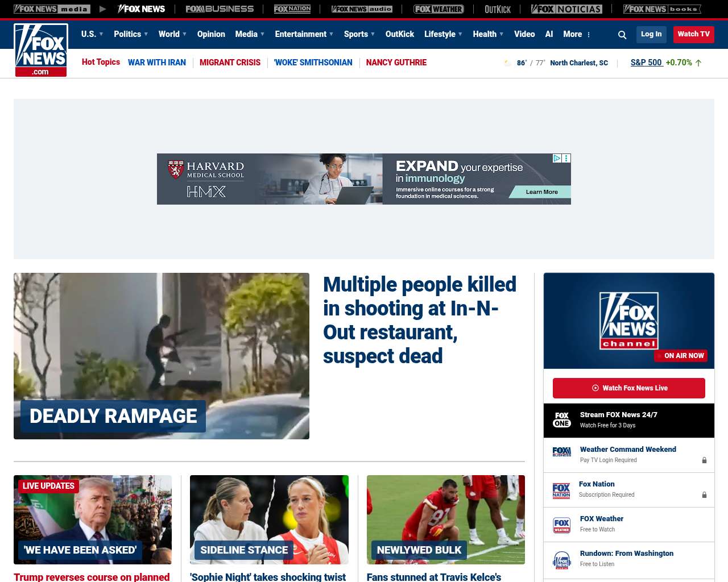Click the search magnifier icon
Screen dimensions: 728x582
622,35
